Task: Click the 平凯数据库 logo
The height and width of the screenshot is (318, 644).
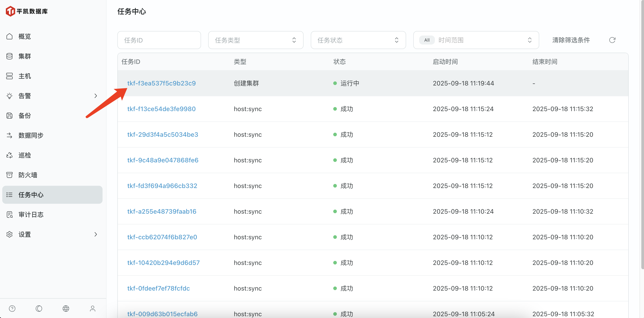Action: click(x=27, y=11)
